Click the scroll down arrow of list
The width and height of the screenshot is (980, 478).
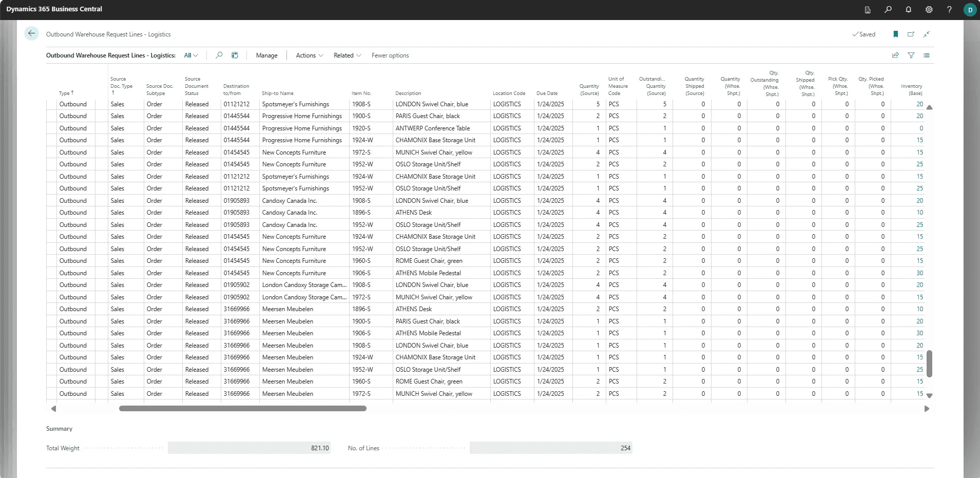click(929, 396)
